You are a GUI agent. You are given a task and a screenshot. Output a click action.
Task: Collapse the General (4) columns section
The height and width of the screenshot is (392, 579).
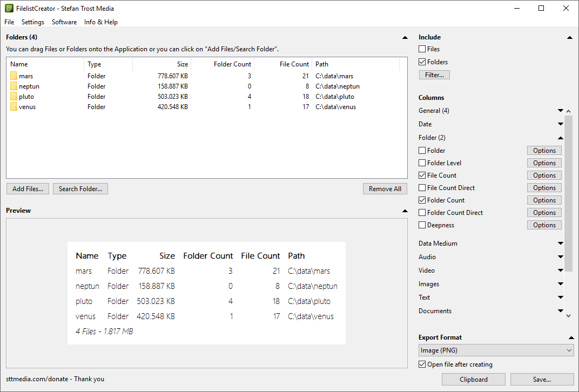click(x=561, y=110)
